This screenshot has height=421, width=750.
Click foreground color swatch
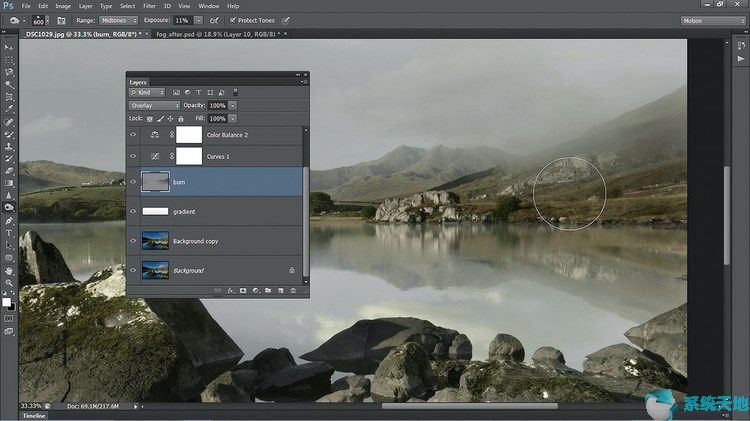click(6, 302)
